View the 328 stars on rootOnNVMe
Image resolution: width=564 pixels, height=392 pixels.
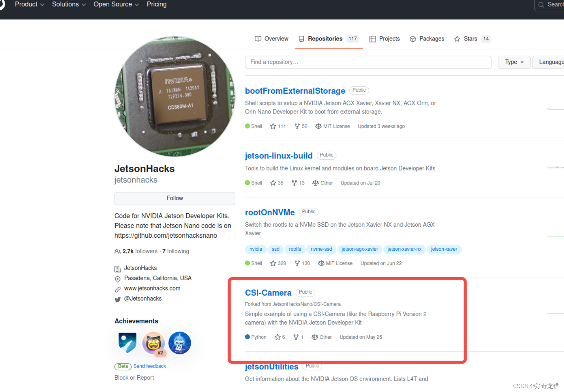point(278,263)
